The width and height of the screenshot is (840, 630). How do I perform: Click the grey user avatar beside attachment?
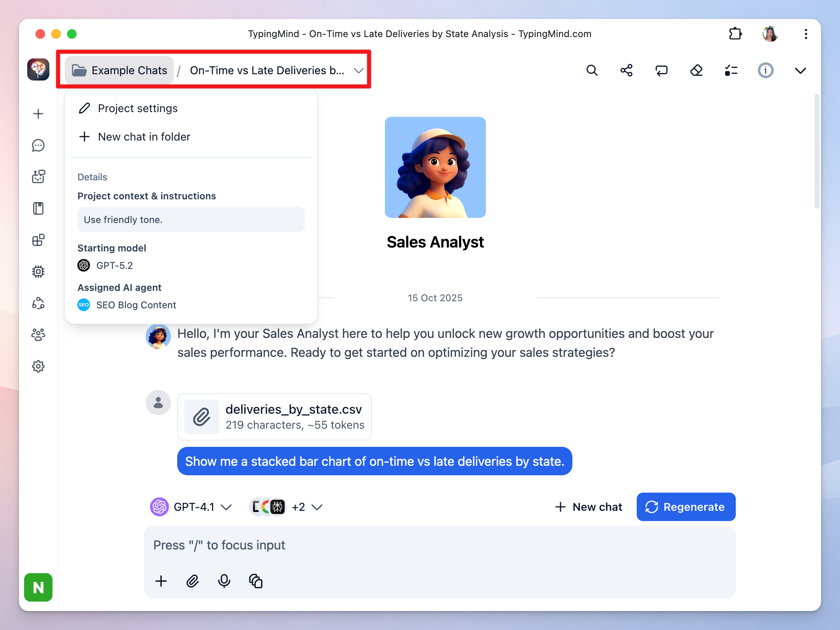click(x=158, y=403)
